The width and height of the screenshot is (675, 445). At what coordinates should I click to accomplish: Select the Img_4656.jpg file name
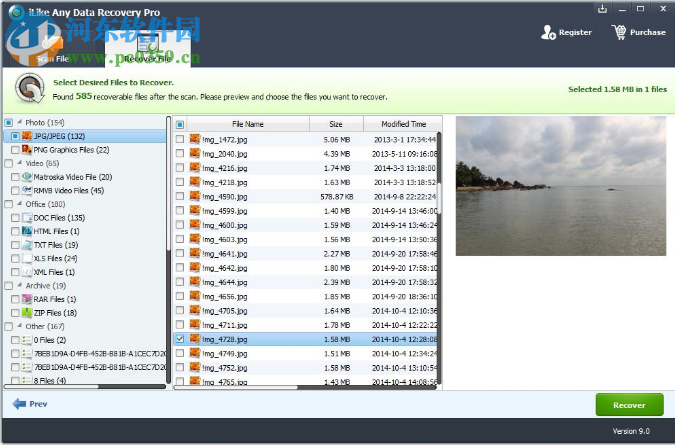[x=225, y=297]
